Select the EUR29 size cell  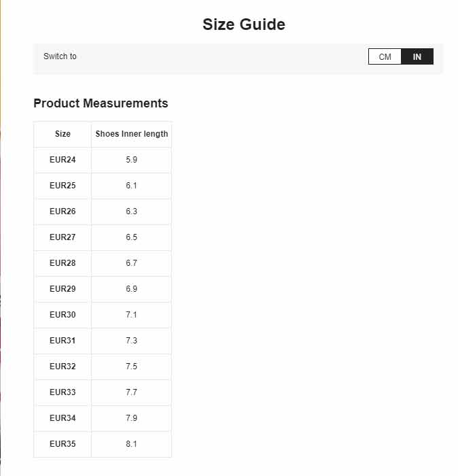coord(63,289)
